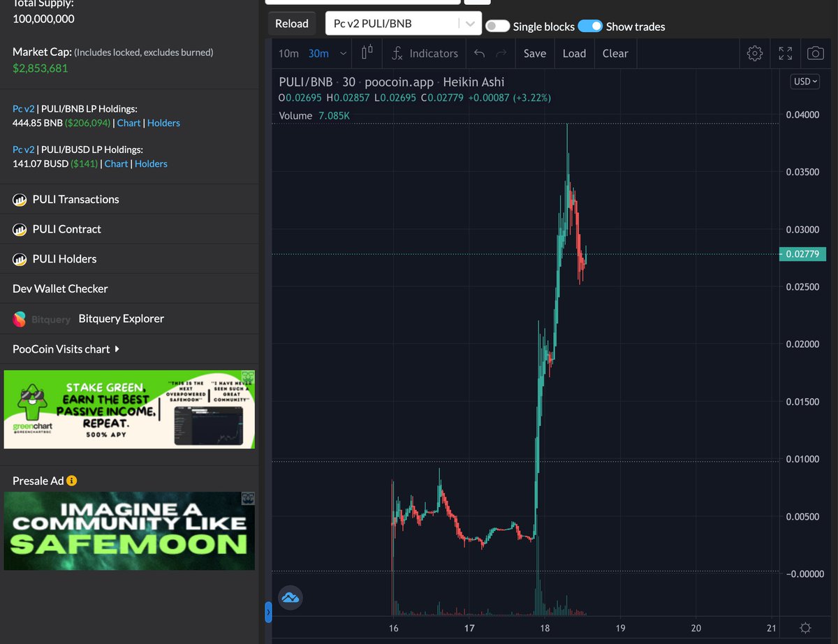Open PULI Transactions link
Image resolution: width=838 pixels, height=644 pixels.
(x=75, y=200)
